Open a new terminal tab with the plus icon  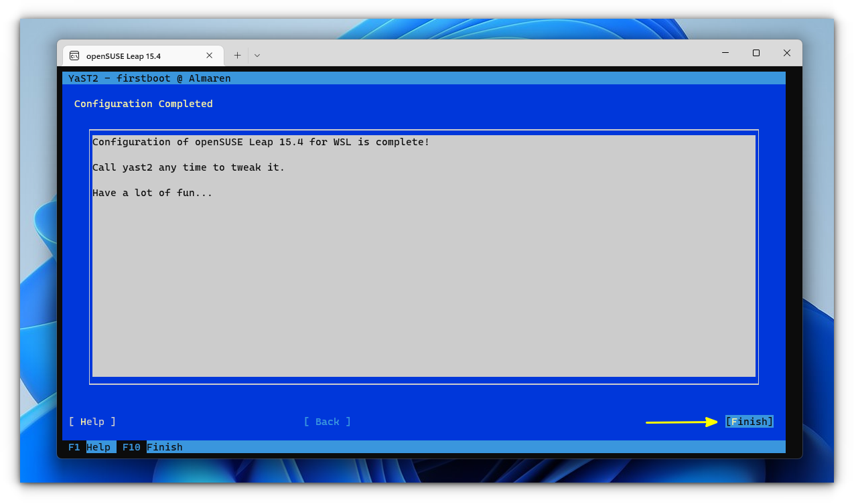click(x=237, y=56)
